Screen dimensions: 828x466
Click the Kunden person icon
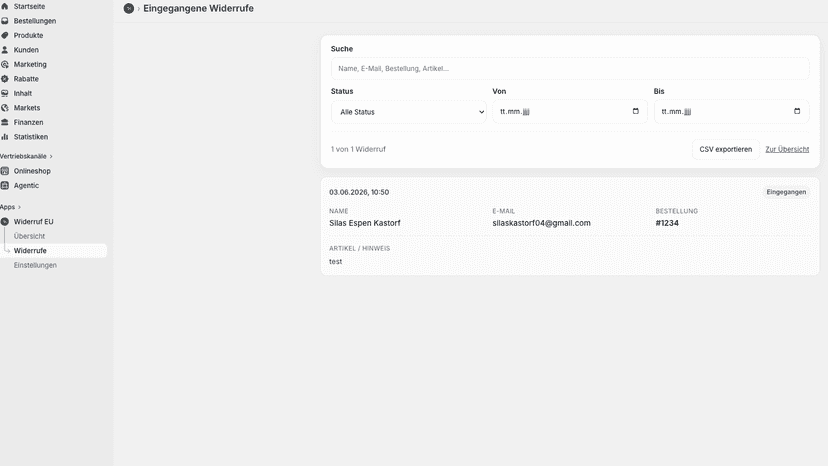point(5,50)
